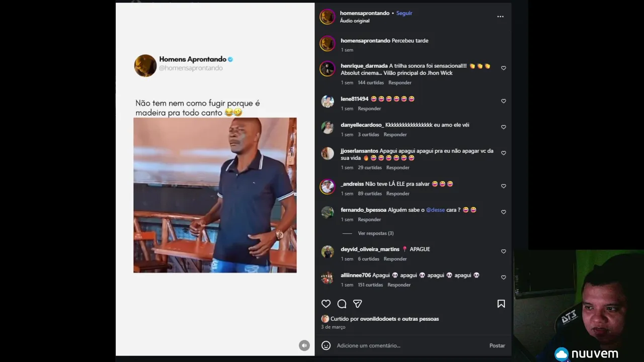Save post with bookmark icon
This screenshot has height=362, width=644.
pyautogui.click(x=501, y=304)
